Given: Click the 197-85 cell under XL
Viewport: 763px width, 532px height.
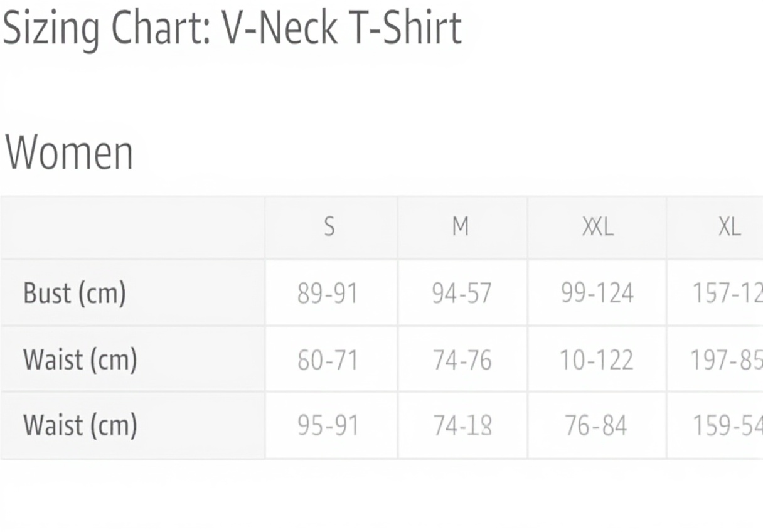Looking at the screenshot, I should (727, 360).
